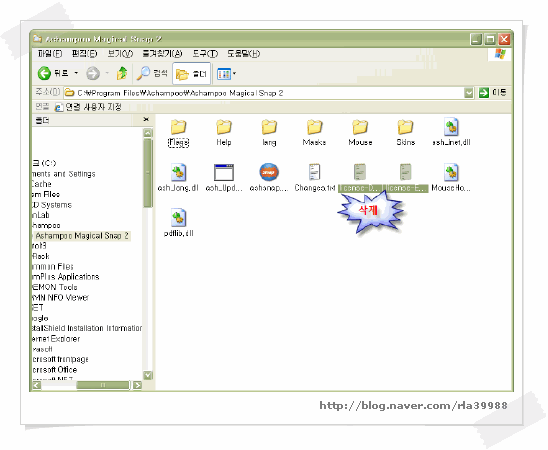Select the pdflib.dll file icon

[178, 218]
